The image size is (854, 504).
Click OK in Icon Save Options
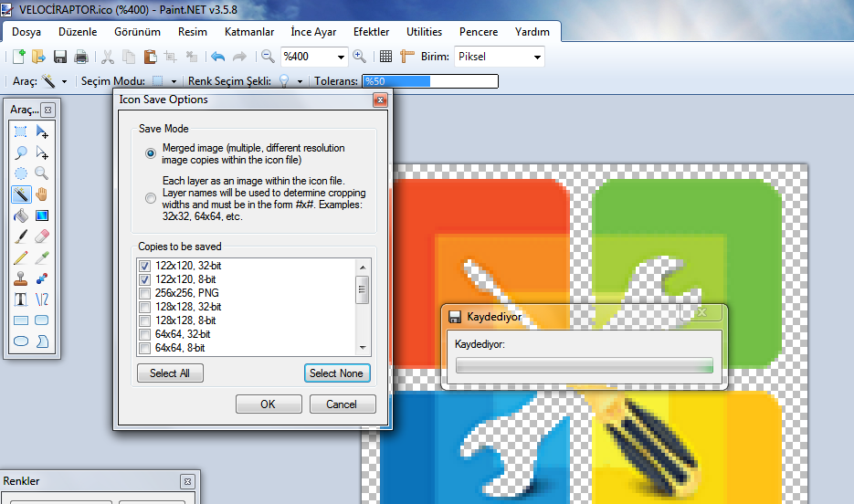269,404
